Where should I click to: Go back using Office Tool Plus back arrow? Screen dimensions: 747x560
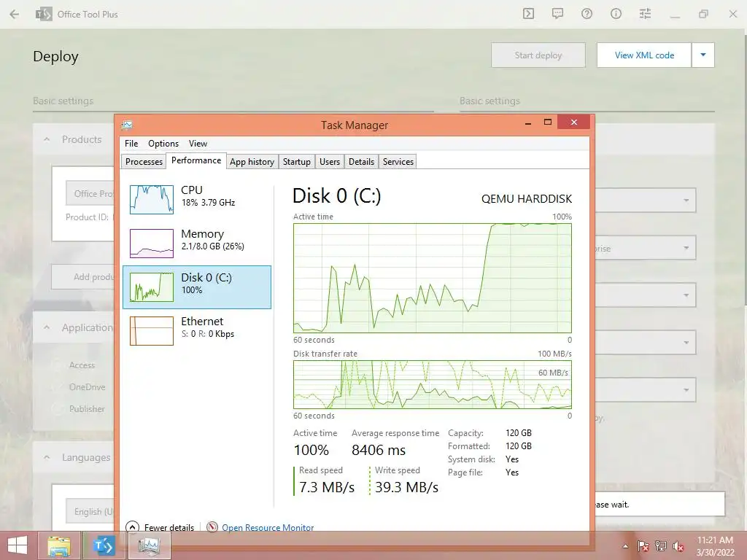tap(15, 15)
